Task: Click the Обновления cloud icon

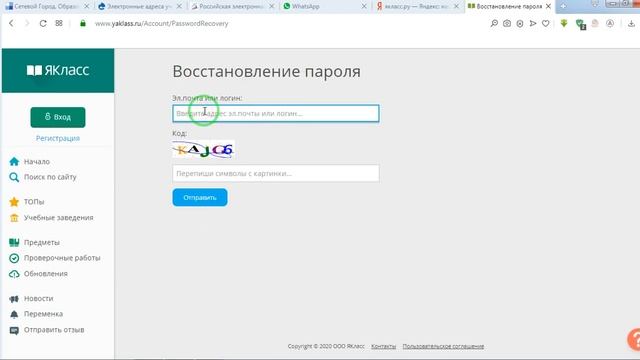Action: [x=14, y=274]
